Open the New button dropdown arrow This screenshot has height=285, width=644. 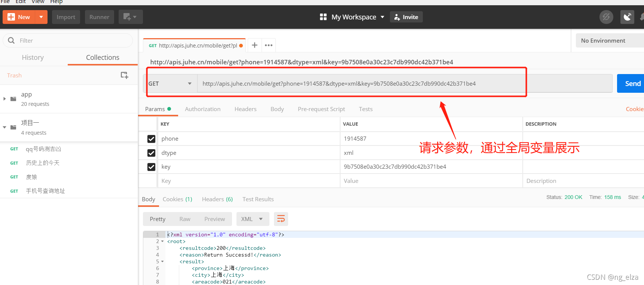coord(41,17)
